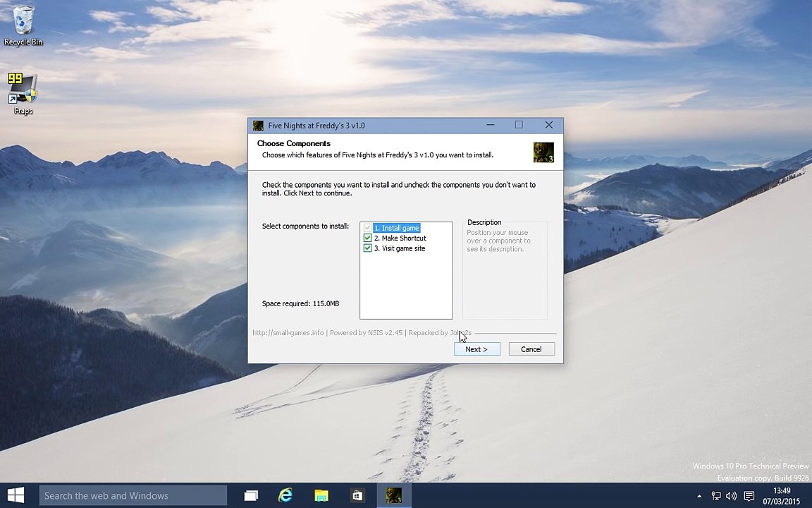Show hidden system tray icons
812x508 pixels.
[x=699, y=496]
